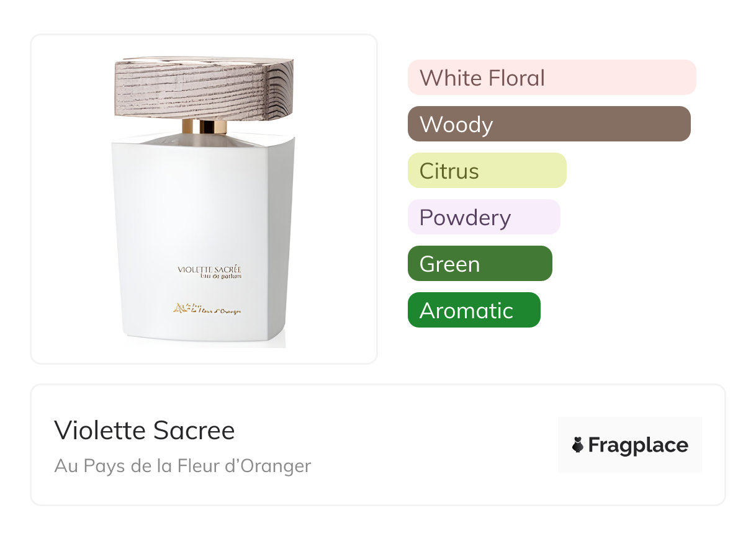The width and height of the screenshot is (756, 536).
Task: Click the gold collar under the cap
Action: point(204,127)
